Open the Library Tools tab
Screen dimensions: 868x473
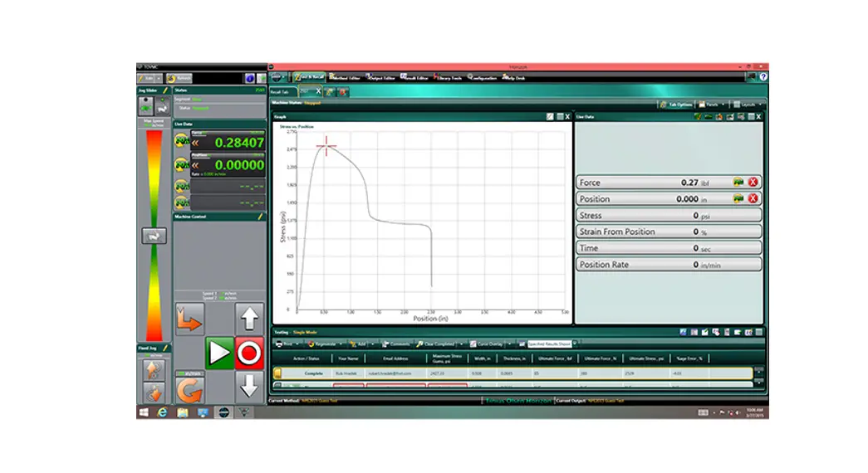click(x=449, y=77)
